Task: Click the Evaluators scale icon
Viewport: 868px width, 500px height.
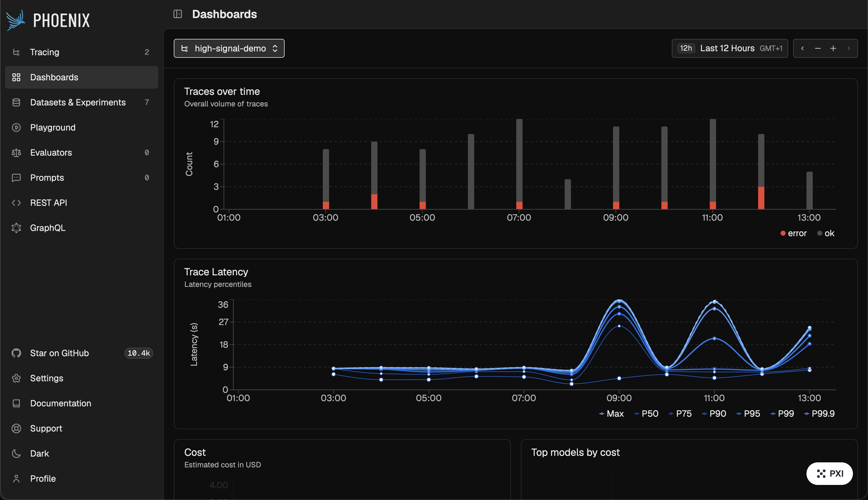Action: click(16, 152)
